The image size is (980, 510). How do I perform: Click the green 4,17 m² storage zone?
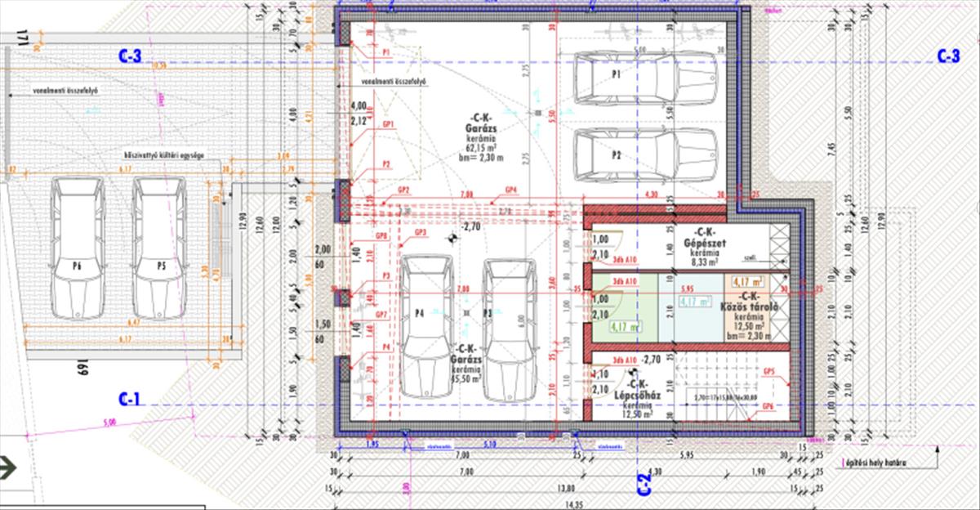tap(623, 309)
